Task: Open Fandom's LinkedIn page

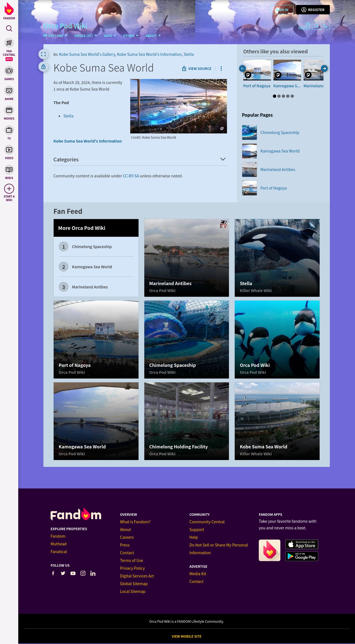Action: point(93,573)
